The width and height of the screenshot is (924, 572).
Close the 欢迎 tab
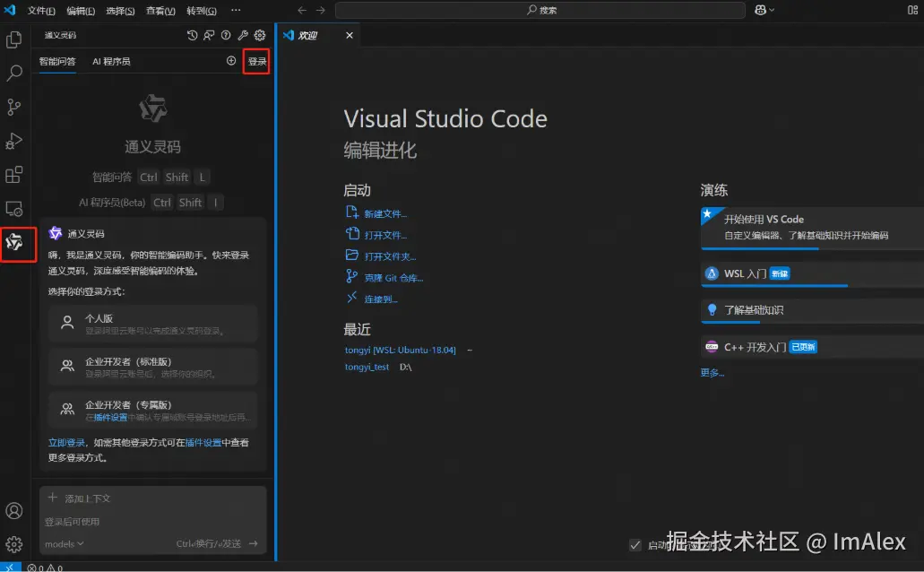pos(350,35)
